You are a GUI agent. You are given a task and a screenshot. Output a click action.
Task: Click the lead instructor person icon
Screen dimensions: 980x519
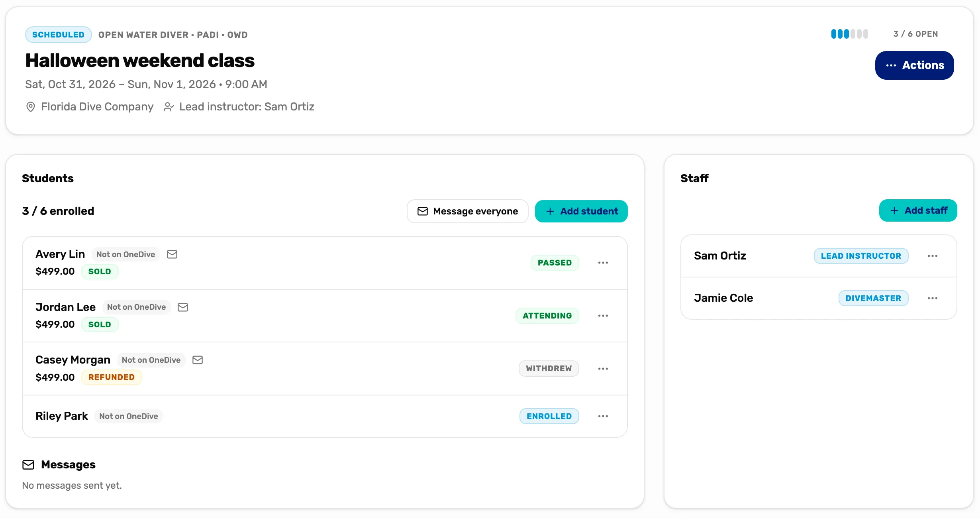click(169, 107)
